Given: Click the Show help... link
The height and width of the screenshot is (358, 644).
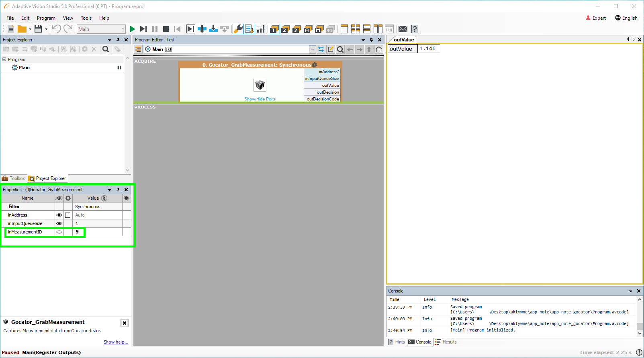Looking at the screenshot, I should [x=116, y=342].
